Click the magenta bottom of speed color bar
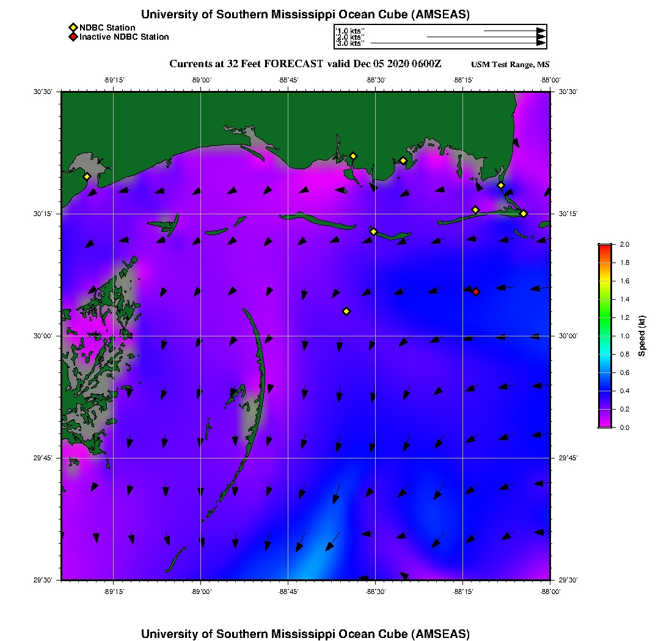Screen dimensions: 672x641 pyautogui.click(x=605, y=424)
